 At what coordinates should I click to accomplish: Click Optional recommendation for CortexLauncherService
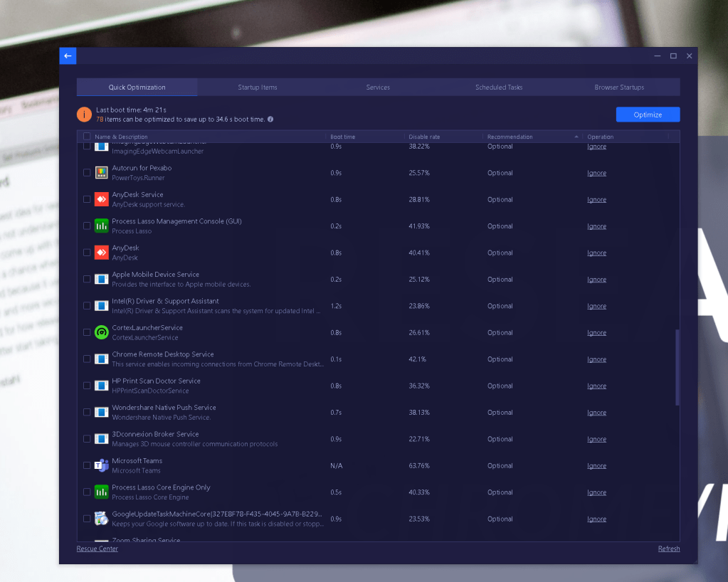(x=500, y=333)
